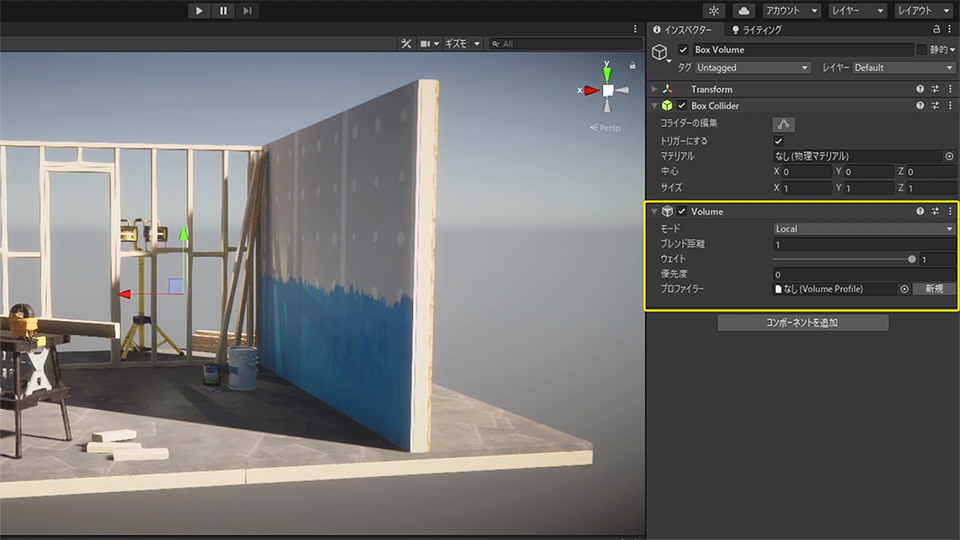The width and height of the screenshot is (960, 540).
Task: Open the Mode dropdown showing Local
Action: click(864, 229)
